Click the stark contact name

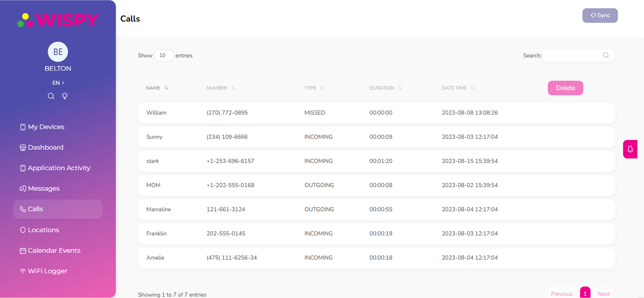(x=152, y=161)
